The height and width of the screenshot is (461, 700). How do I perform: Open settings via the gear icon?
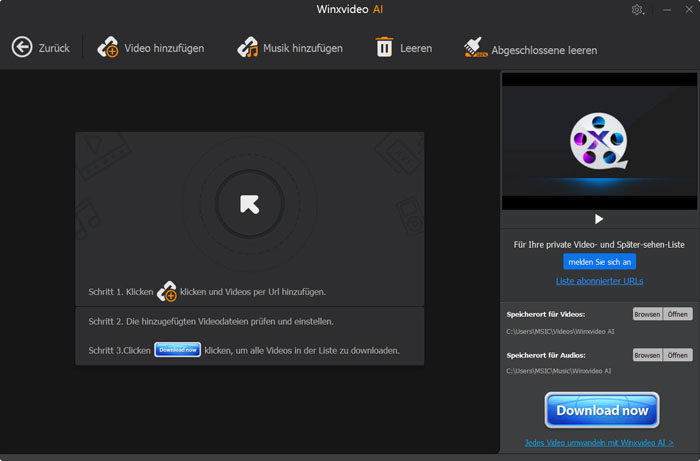[x=638, y=10]
